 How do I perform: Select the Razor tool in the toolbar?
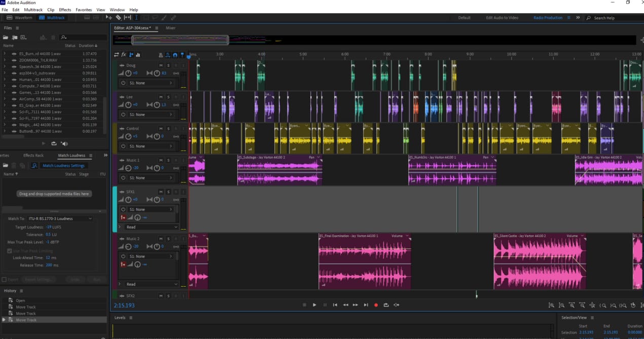[x=118, y=17]
